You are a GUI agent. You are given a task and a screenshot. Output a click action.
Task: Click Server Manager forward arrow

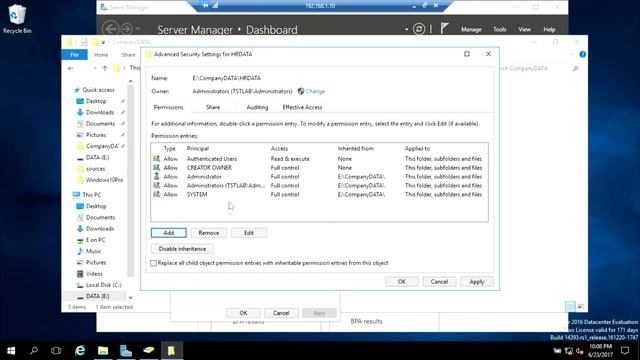[x=127, y=29]
